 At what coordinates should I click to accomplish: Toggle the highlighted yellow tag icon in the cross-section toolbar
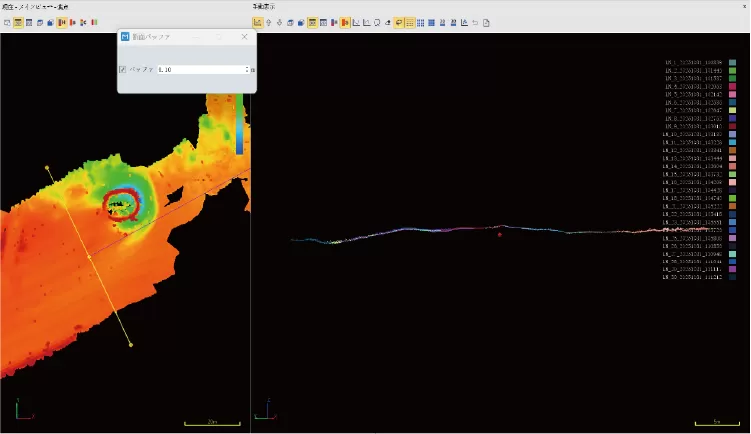click(399, 21)
